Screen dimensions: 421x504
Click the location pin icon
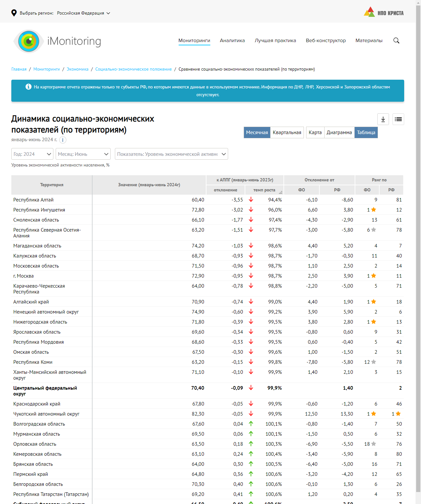14,13
